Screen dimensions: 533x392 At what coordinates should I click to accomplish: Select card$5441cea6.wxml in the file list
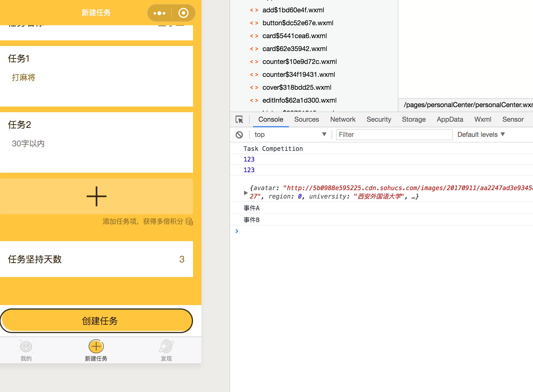pos(294,36)
